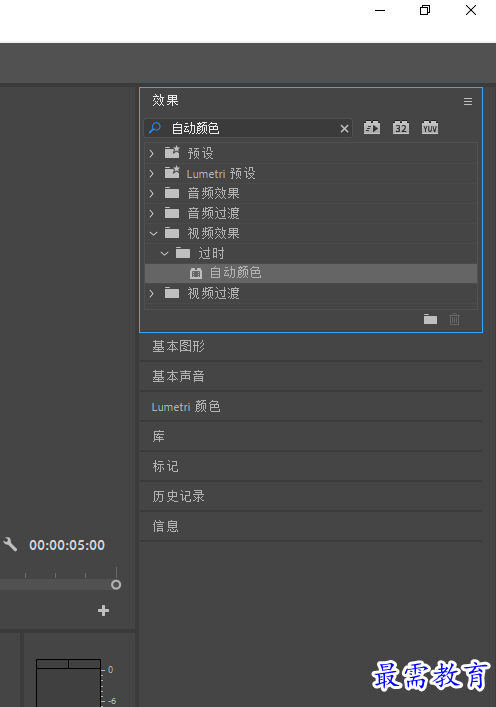Open the Lumetri 颜色 panel
This screenshot has width=496, height=707.
coord(311,406)
